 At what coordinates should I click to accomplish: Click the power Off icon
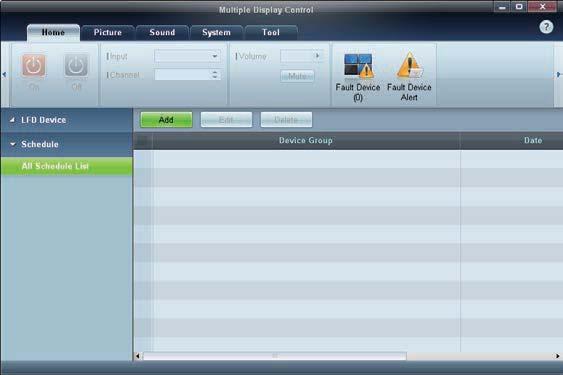(x=76, y=66)
